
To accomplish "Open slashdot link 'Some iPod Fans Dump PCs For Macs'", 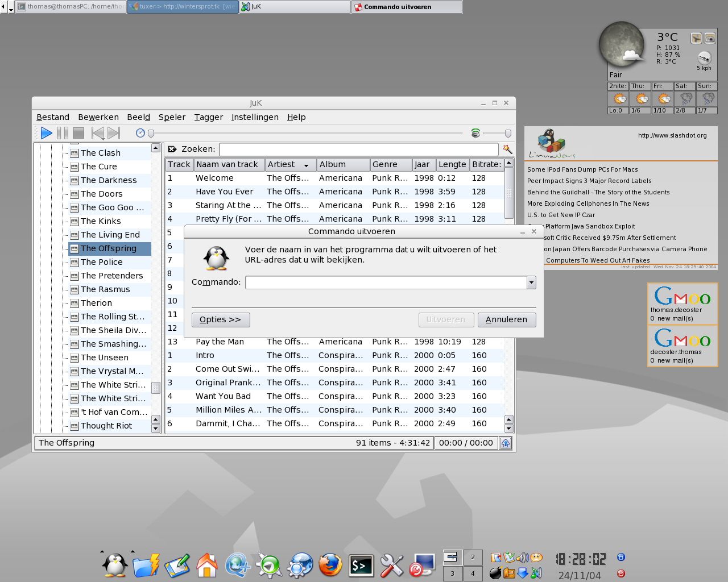I will click(x=582, y=169).
